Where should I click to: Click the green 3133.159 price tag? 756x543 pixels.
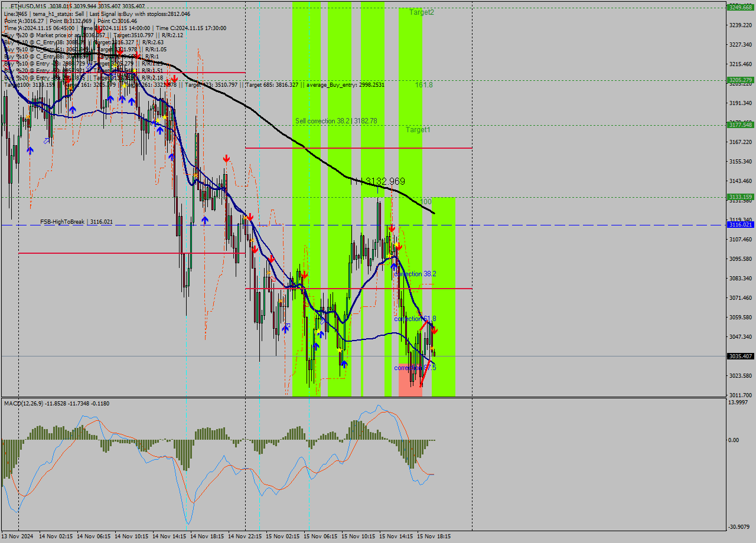(740, 197)
